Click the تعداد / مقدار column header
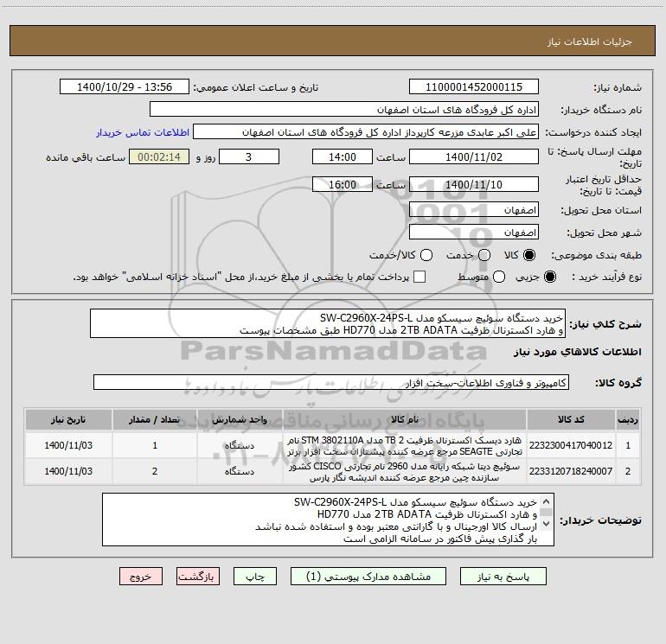 coord(155,419)
